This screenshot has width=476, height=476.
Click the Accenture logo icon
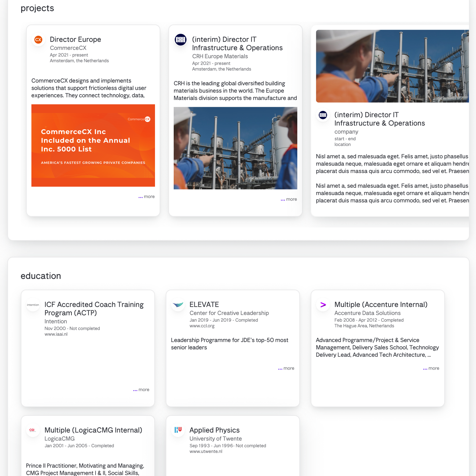click(x=323, y=305)
